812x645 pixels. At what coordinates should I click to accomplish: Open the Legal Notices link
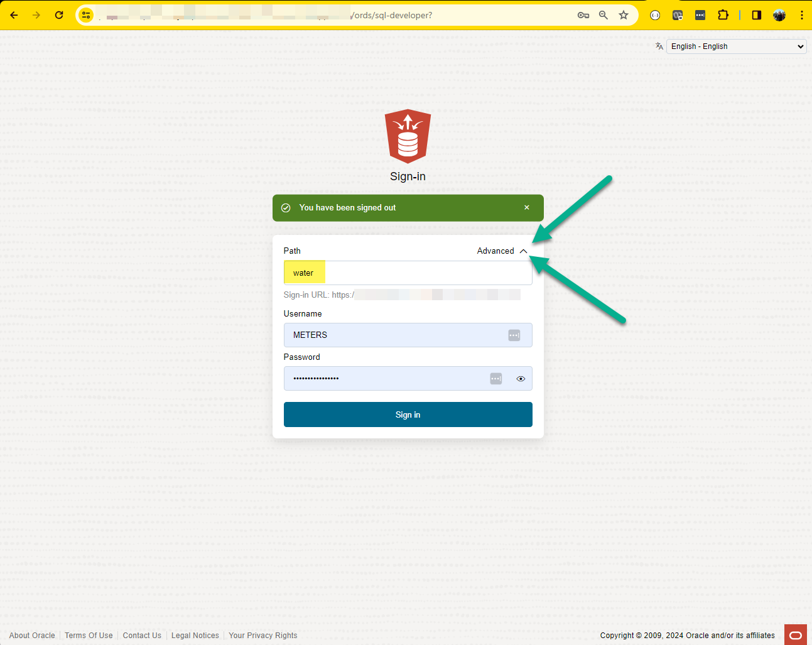click(x=195, y=636)
